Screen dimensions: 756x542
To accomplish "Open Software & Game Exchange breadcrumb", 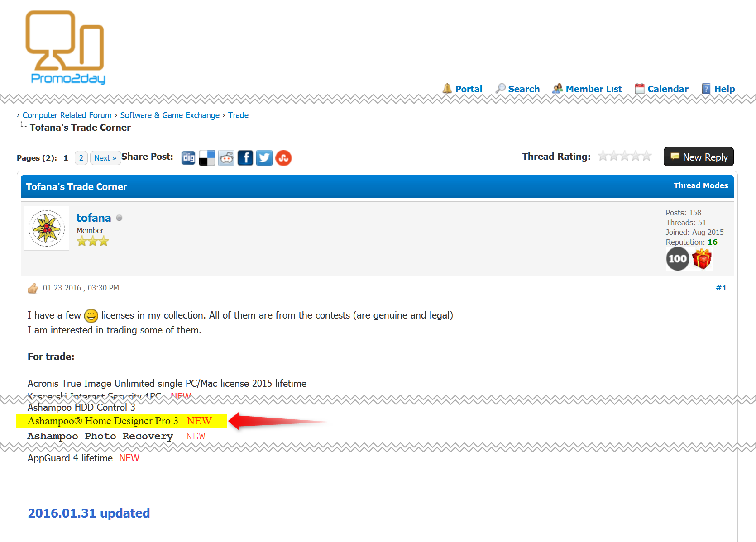I will pyautogui.click(x=170, y=115).
